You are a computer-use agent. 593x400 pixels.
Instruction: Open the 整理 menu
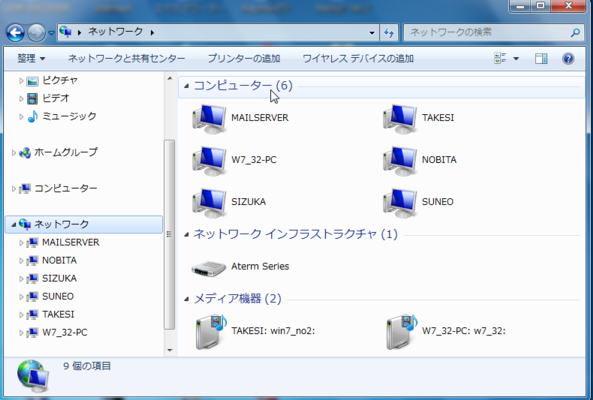tap(31, 59)
